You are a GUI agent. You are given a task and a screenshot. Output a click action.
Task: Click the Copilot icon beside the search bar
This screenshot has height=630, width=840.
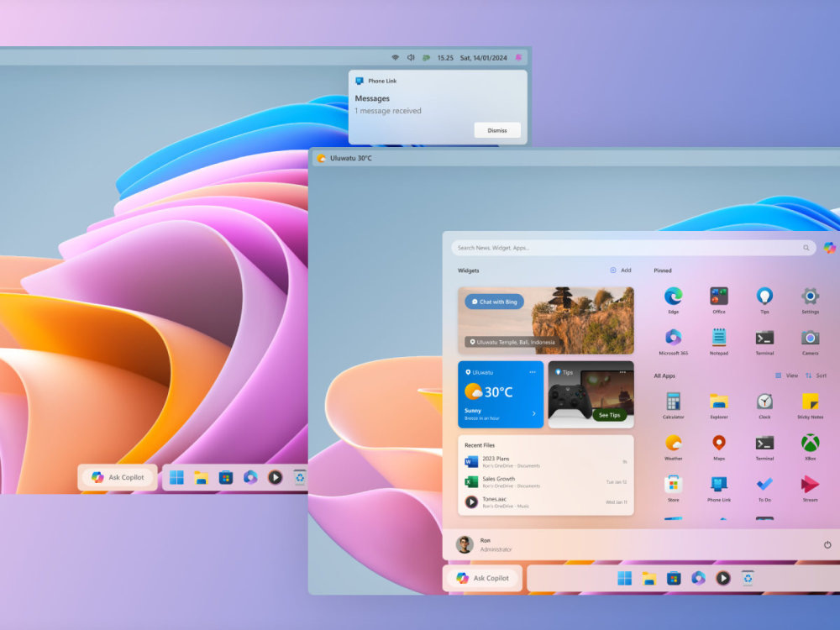(829, 248)
